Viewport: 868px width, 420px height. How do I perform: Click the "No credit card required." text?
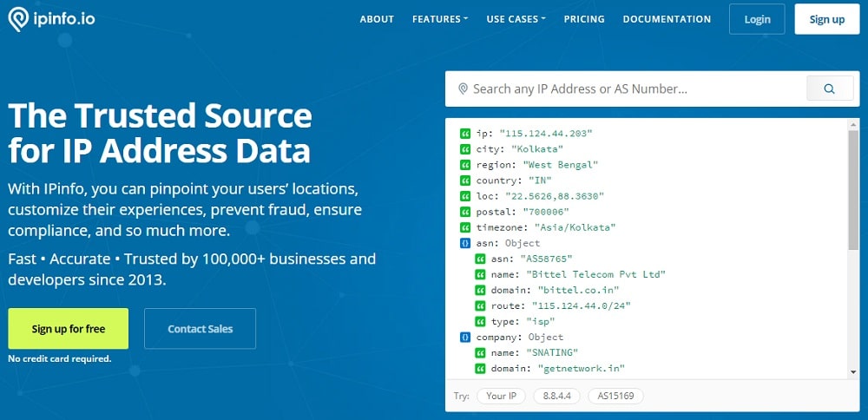[x=60, y=358]
